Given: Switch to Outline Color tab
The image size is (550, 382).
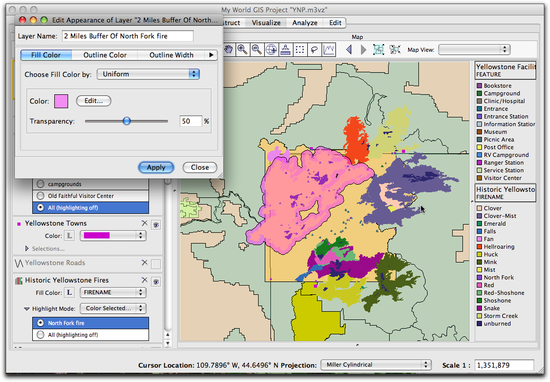Looking at the screenshot, I should coord(105,55).
